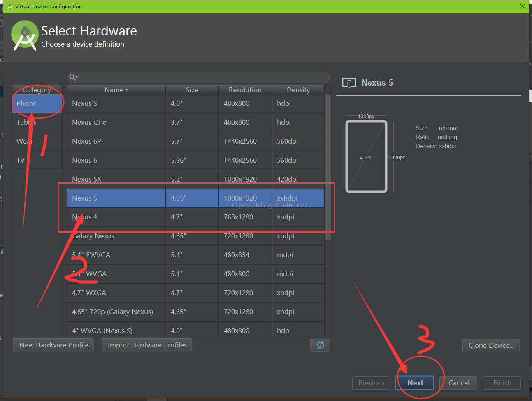The height and width of the screenshot is (401, 532).
Task: Click the Android Studio logo in header
Action: pyautogui.click(x=25, y=36)
